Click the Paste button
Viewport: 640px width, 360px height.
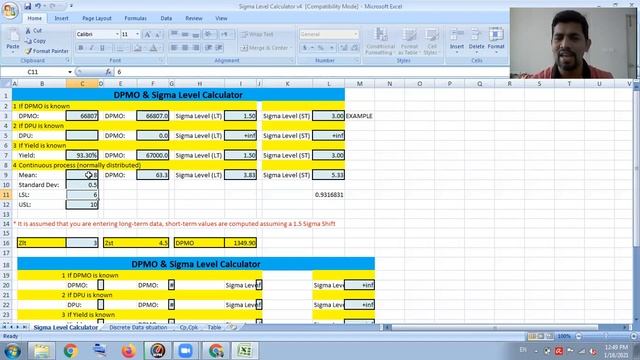pos(13,41)
